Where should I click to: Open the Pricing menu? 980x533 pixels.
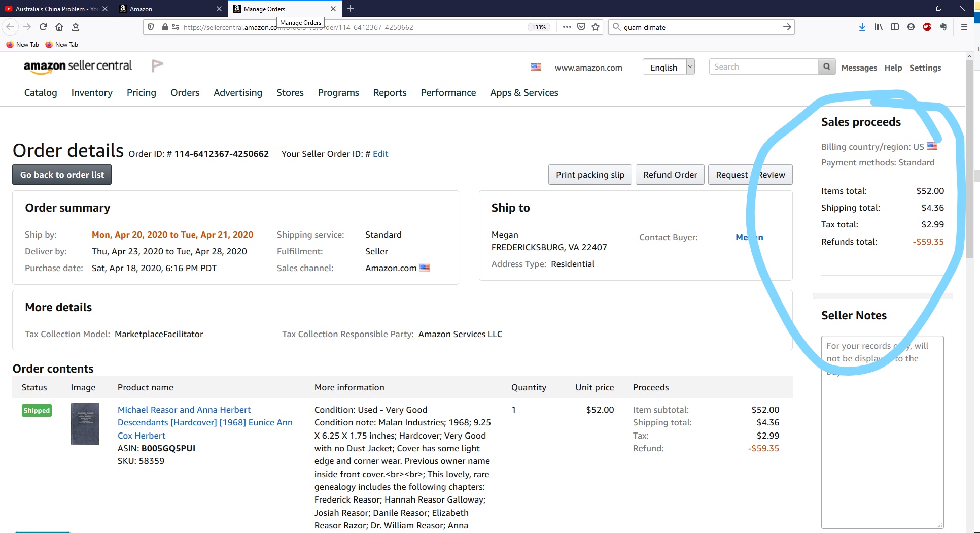point(142,92)
